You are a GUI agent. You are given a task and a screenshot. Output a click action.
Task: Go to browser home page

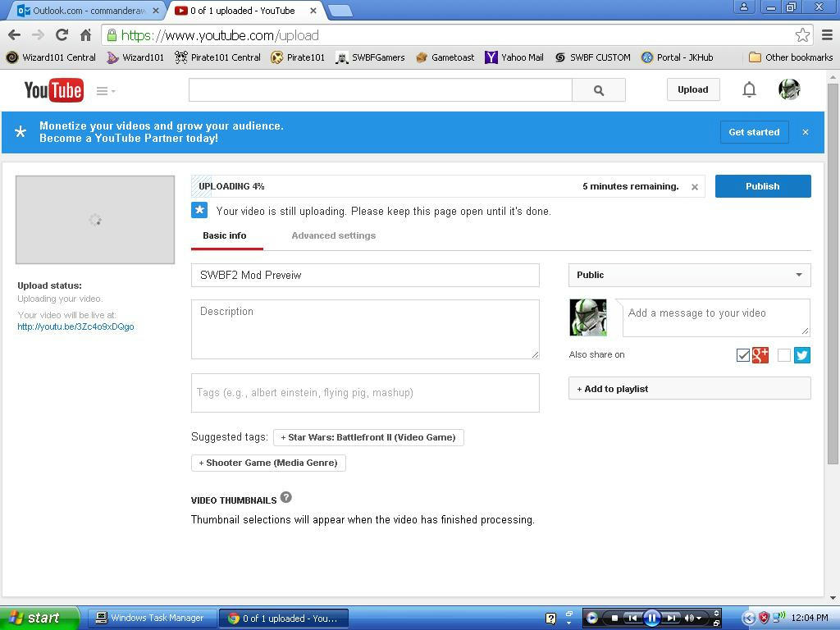[x=85, y=35]
